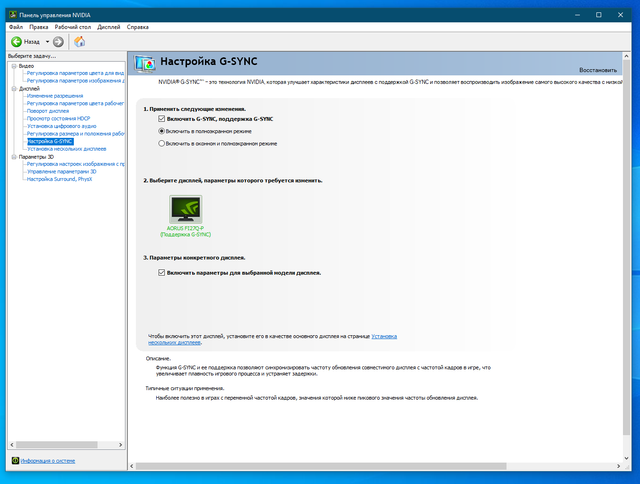640x484 pixels.
Task: Select 'Настройка G-SYNC' tree item
Action: click(x=50, y=141)
